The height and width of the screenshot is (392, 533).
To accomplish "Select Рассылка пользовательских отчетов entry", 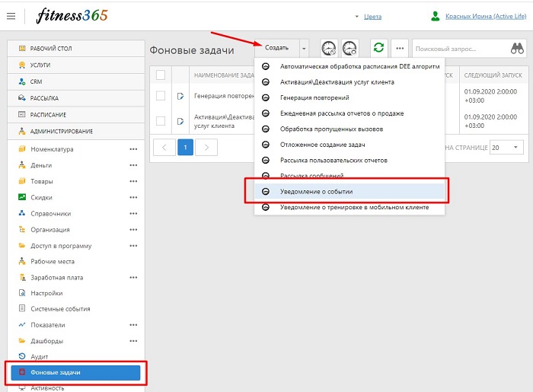I will pos(349,161).
